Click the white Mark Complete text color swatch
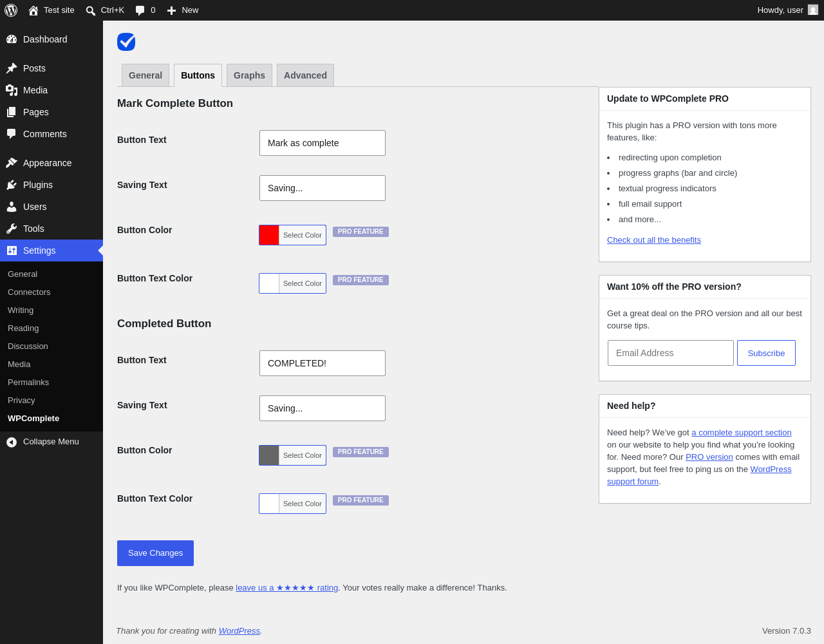Viewport: 824px width, 644px height. point(269,283)
